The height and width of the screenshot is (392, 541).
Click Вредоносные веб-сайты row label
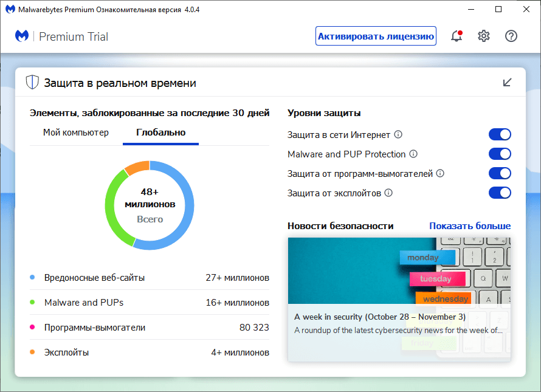[x=95, y=277]
